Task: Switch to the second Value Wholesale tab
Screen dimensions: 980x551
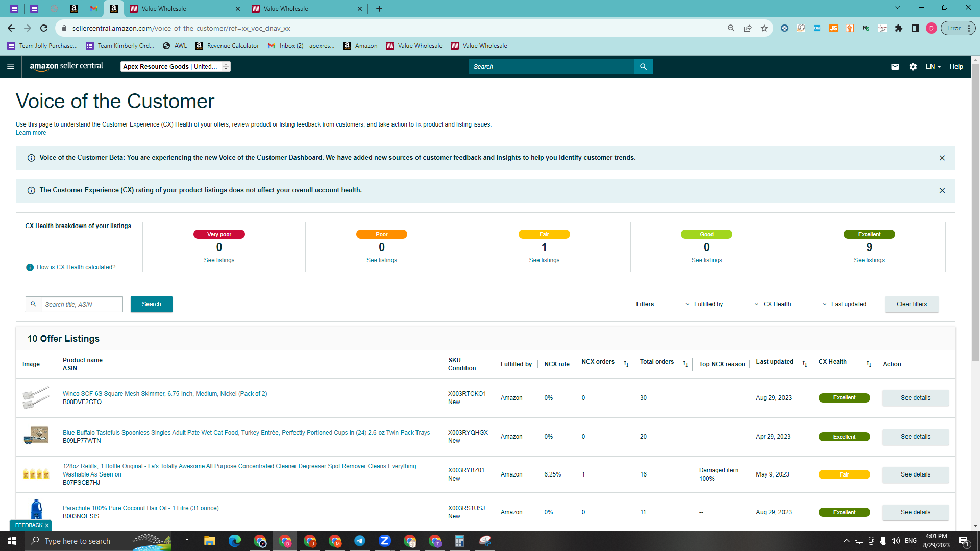Action: (306, 9)
